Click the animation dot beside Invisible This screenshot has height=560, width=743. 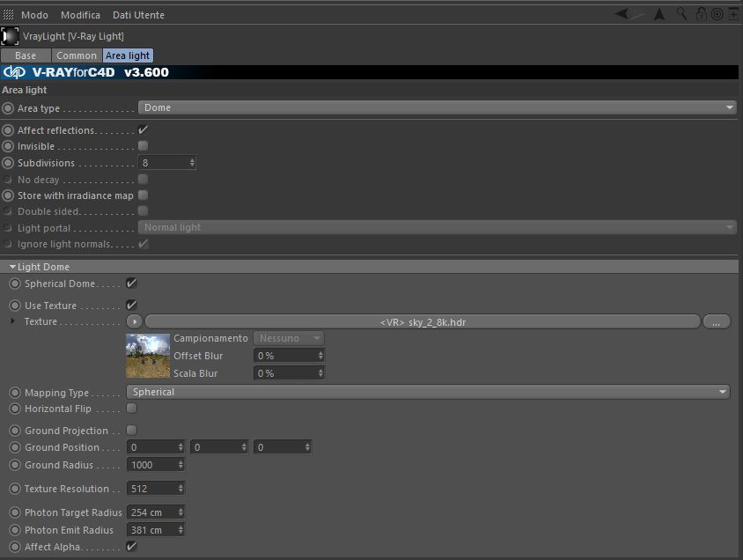pos(8,146)
